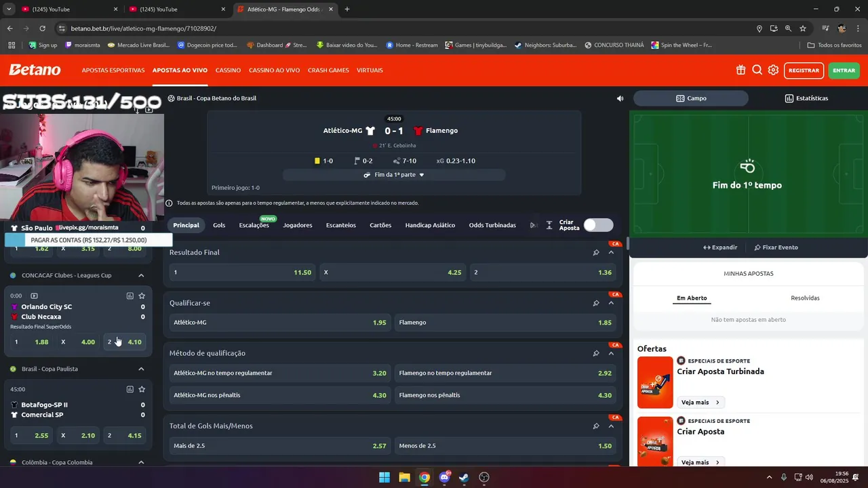868x488 pixels.
Task: Click Fixar Evento below the field view
Action: coord(776,247)
